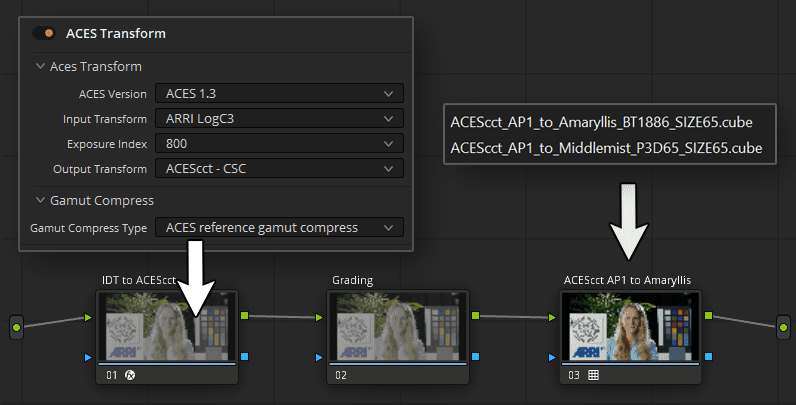The height and width of the screenshot is (405, 796).
Task: Click the green RGB input of node 03
Action: 552,317
